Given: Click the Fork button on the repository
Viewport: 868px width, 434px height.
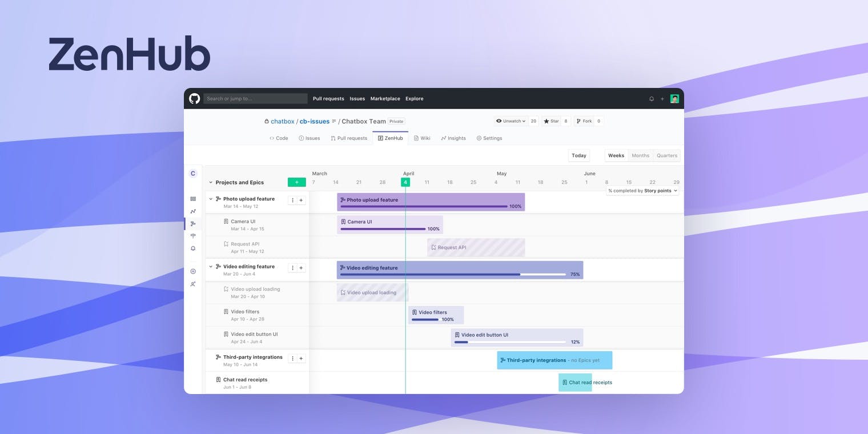Looking at the screenshot, I should coord(584,121).
